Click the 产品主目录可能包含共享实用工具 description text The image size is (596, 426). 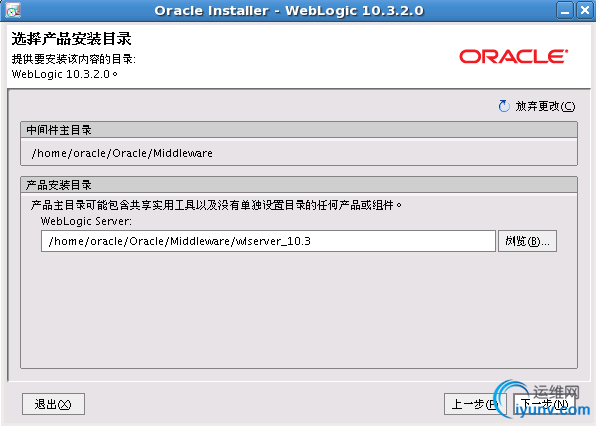[216, 205]
